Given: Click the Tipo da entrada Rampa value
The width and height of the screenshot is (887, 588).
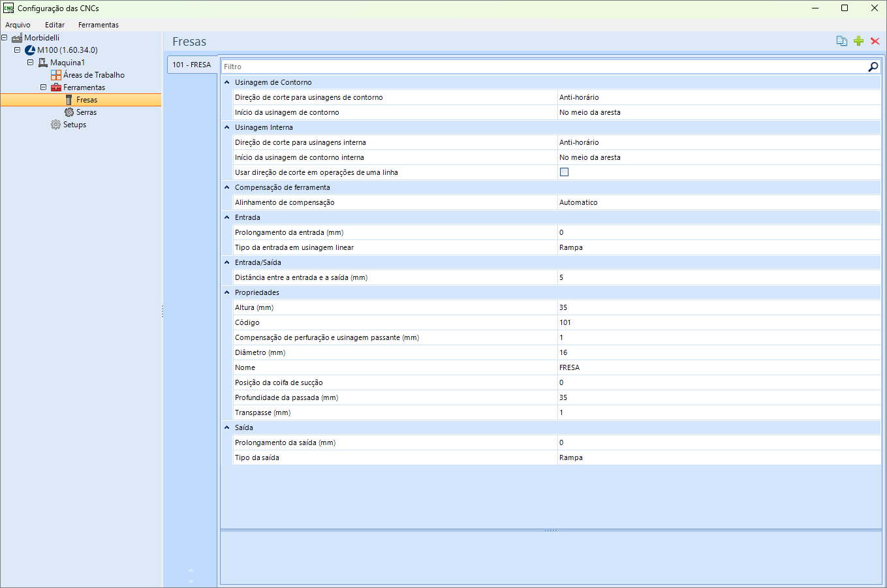Looking at the screenshot, I should (x=719, y=247).
